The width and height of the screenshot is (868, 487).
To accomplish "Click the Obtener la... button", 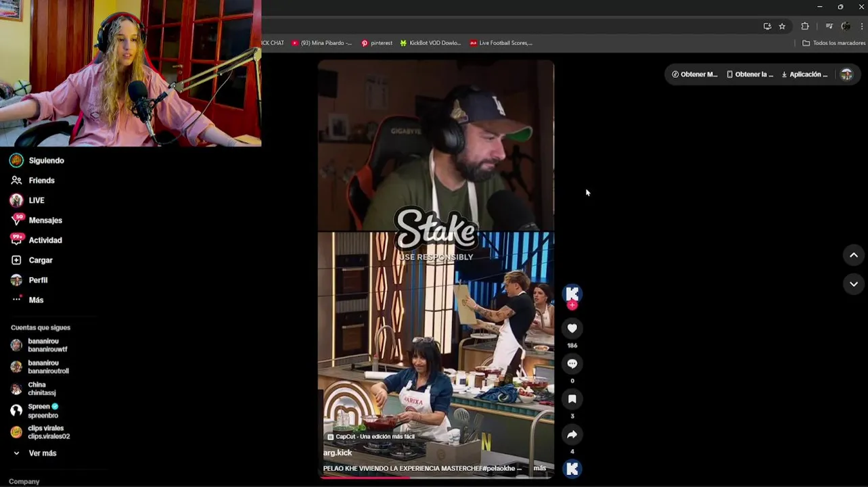I will (750, 74).
